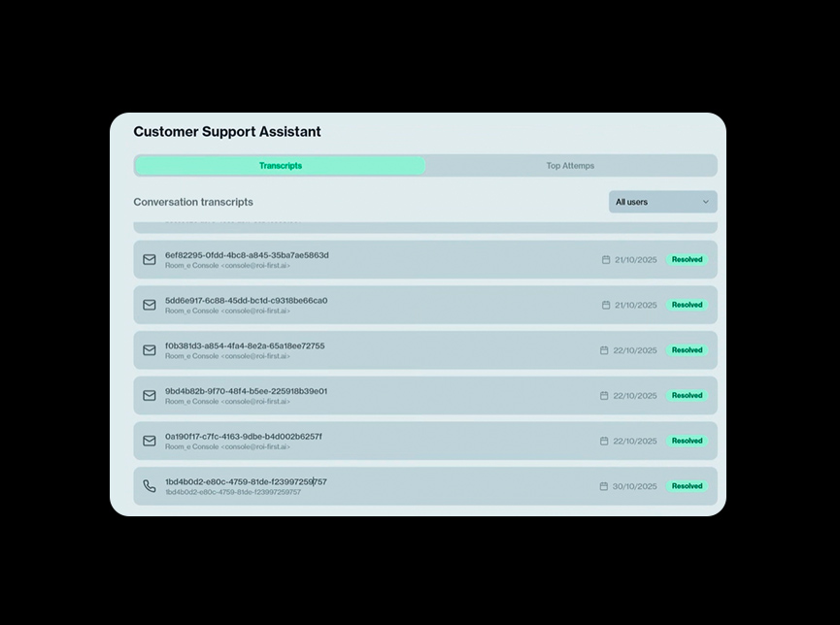The width and height of the screenshot is (840, 625).
Task: Click the phone icon for transcript 1bd4b0d2
Action: point(150,486)
